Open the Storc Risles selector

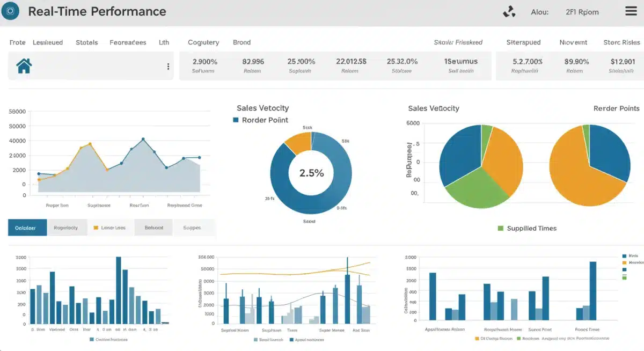(623, 42)
